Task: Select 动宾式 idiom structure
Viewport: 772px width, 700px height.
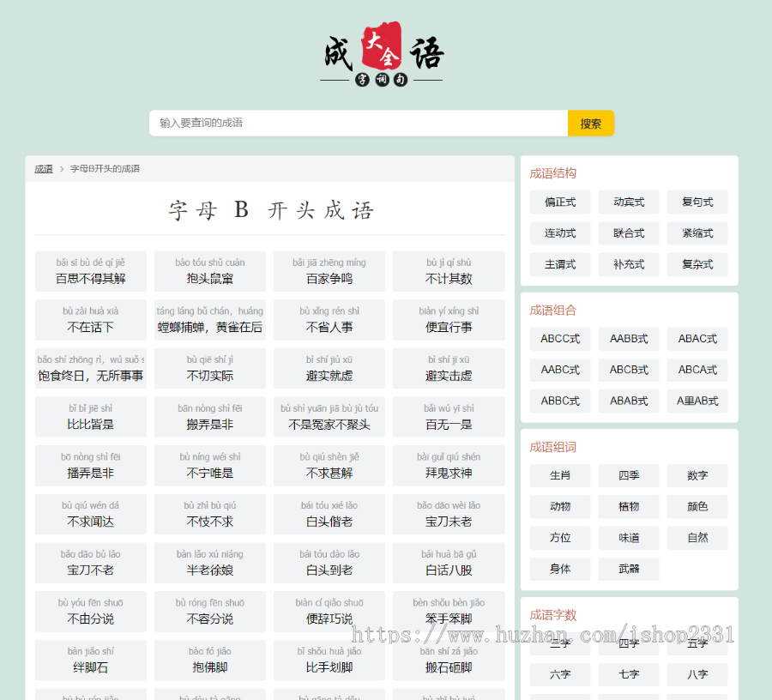Action: click(629, 202)
